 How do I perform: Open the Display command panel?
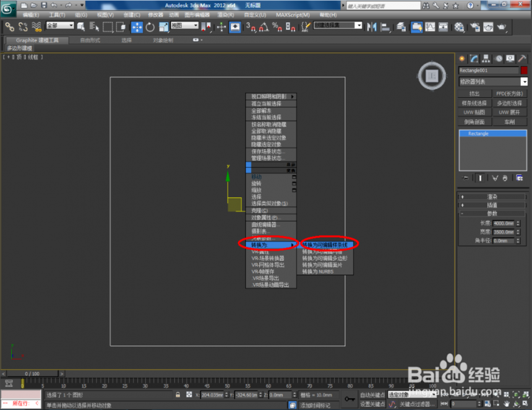click(510, 59)
